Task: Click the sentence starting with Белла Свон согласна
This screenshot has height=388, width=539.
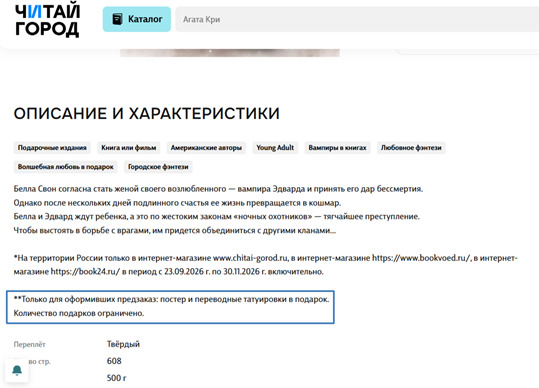Action: point(218,189)
